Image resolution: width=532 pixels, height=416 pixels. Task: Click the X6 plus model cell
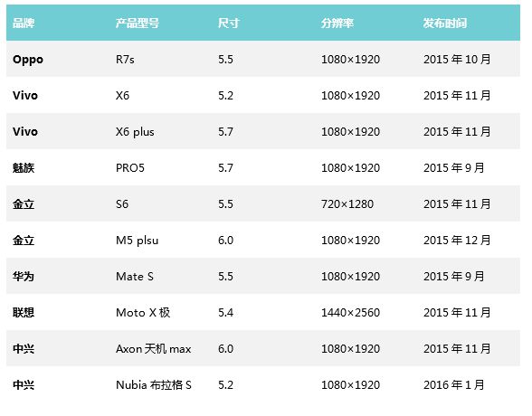(x=135, y=132)
